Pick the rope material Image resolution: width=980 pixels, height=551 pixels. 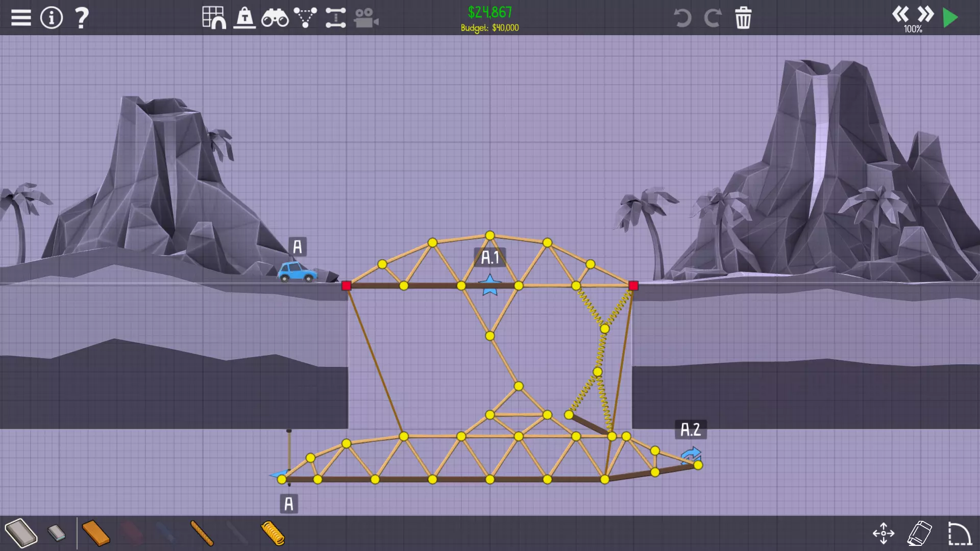(x=202, y=533)
